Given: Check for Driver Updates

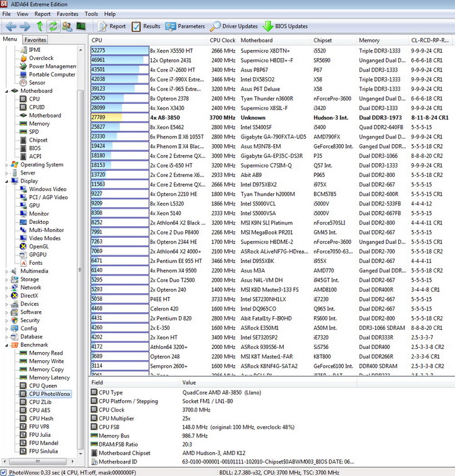Looking at the screenshot, I should point(234,27).
